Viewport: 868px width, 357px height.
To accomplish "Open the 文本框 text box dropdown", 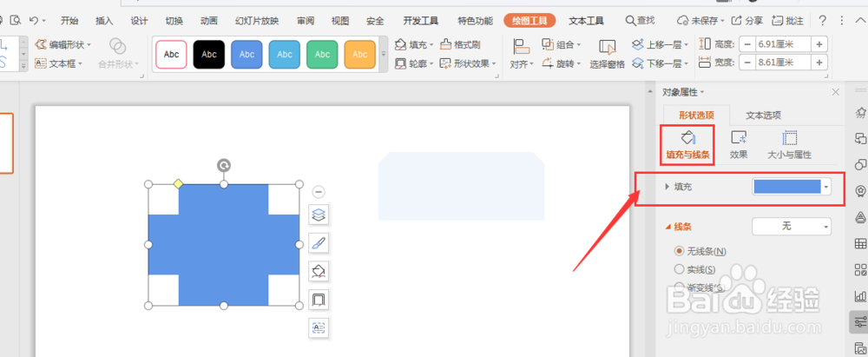I will [x=58, y=63].
